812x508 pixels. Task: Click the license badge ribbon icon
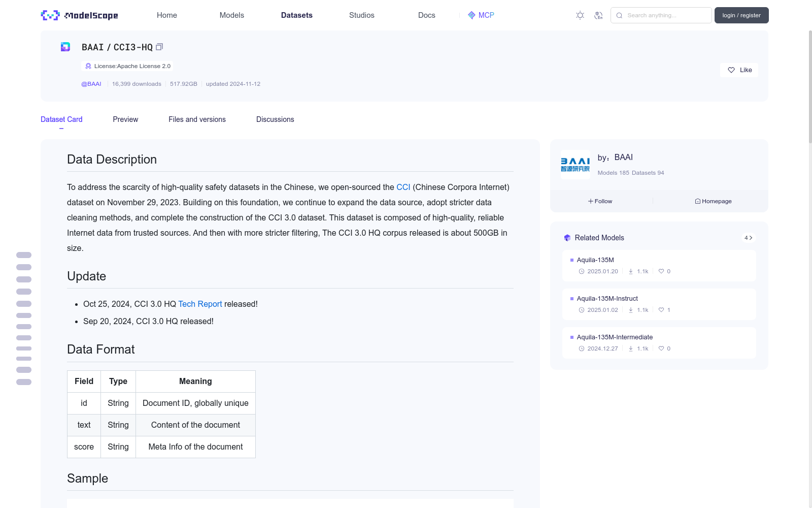(88, 66)
